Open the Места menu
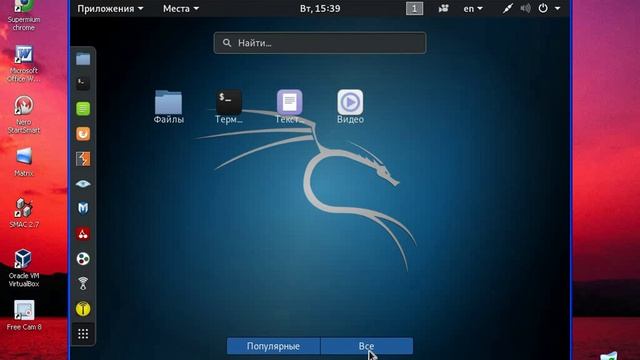 click(x=181, y=9)
